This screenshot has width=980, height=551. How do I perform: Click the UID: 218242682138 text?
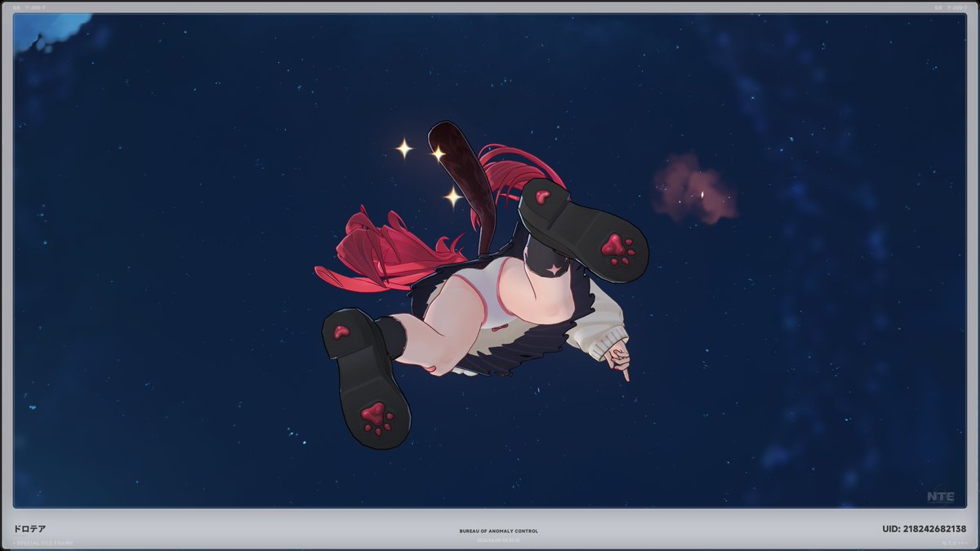924,529
